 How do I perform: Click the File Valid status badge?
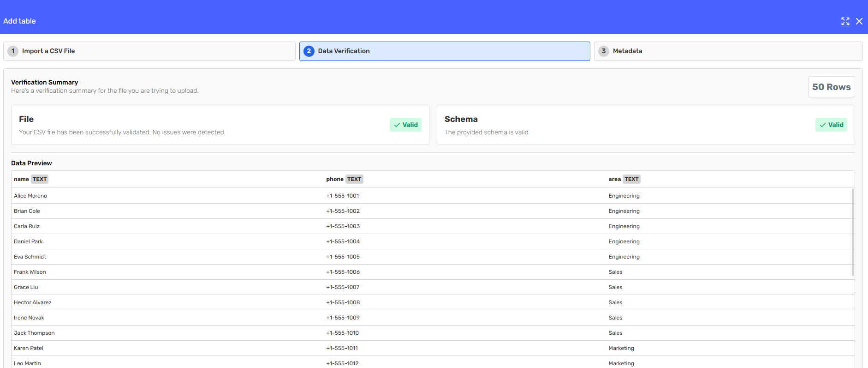click(405, 125)
